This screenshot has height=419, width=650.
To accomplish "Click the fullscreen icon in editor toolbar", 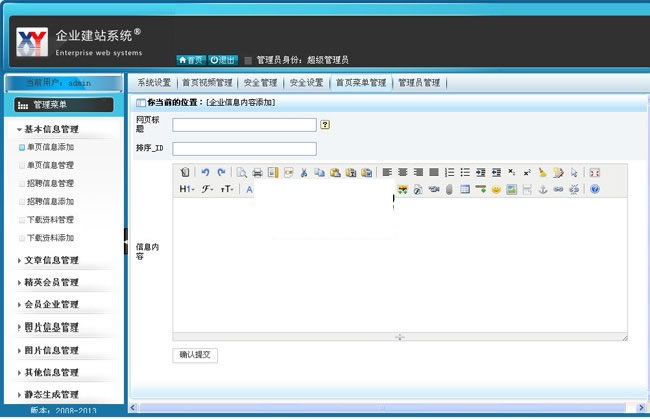I will [x=594, y=172].
